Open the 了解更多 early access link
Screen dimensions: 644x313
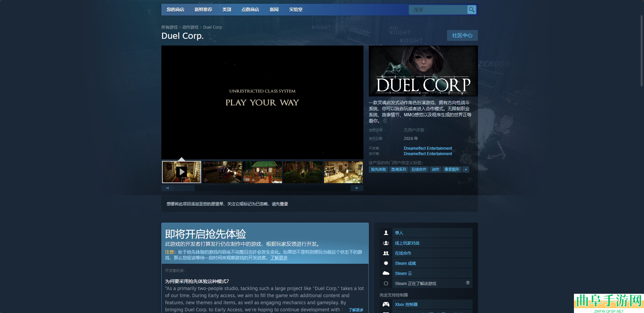(279, 258)
